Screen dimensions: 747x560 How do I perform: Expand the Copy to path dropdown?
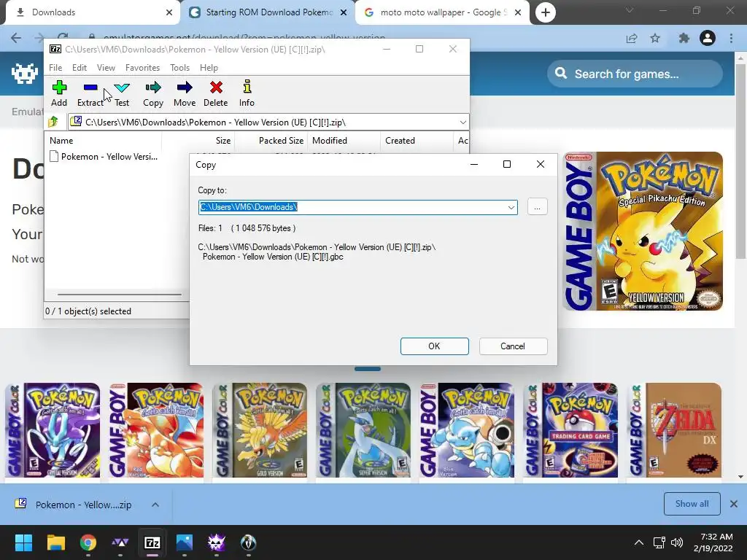(511, 207)
